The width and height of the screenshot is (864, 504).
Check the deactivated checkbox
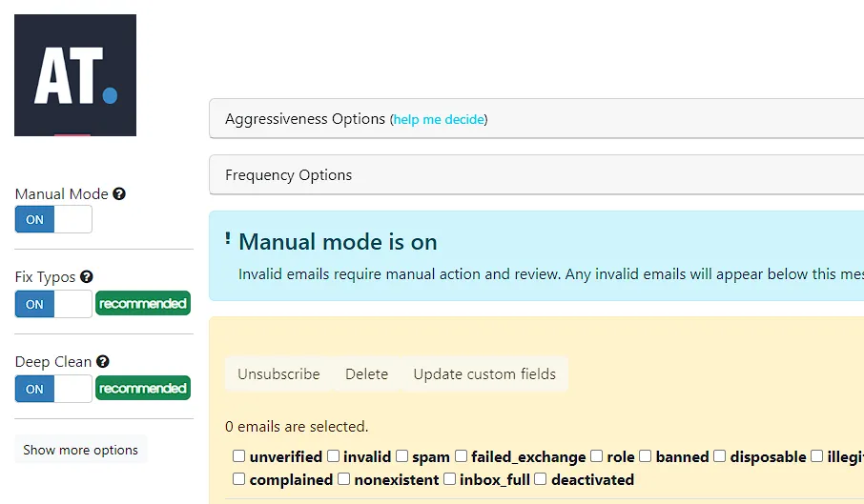point(540,478)
